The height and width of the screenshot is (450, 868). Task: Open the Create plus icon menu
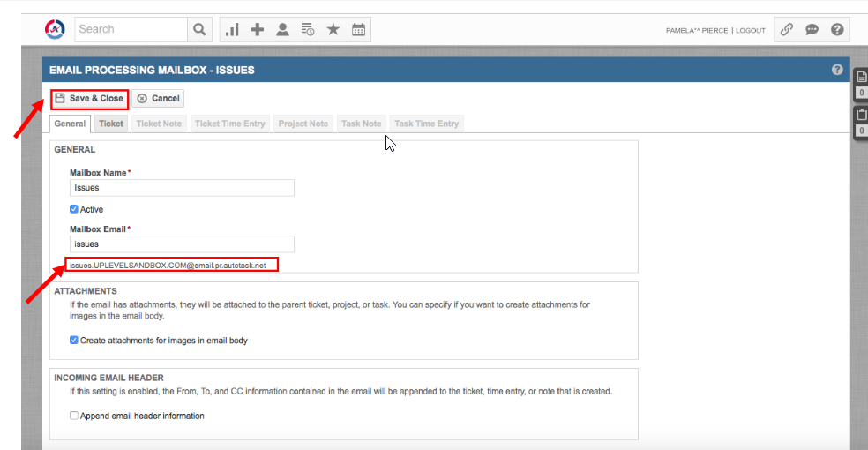[257, 29]
